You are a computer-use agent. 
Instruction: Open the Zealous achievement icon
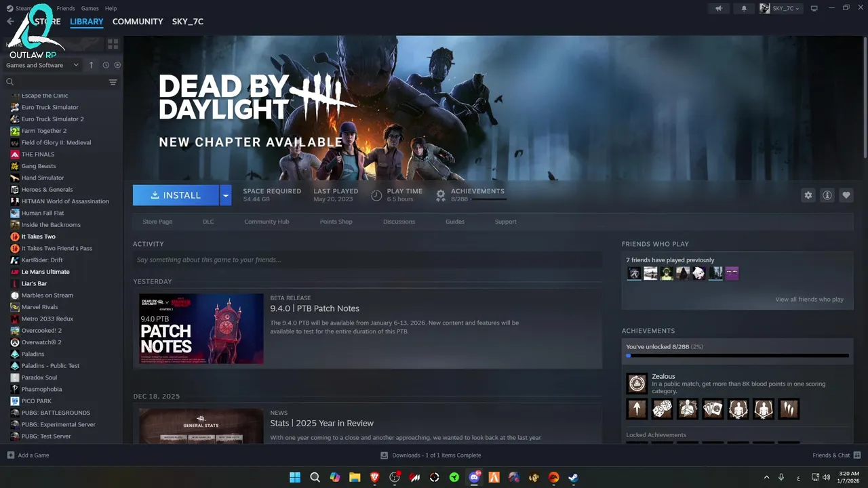coord(637,384)
